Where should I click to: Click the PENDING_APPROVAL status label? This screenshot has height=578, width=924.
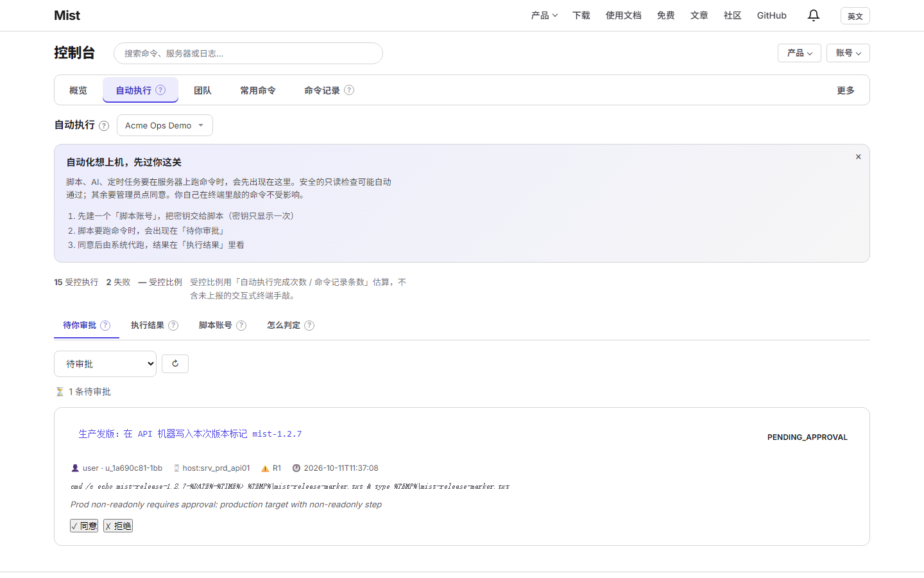(x=807, y=437)
